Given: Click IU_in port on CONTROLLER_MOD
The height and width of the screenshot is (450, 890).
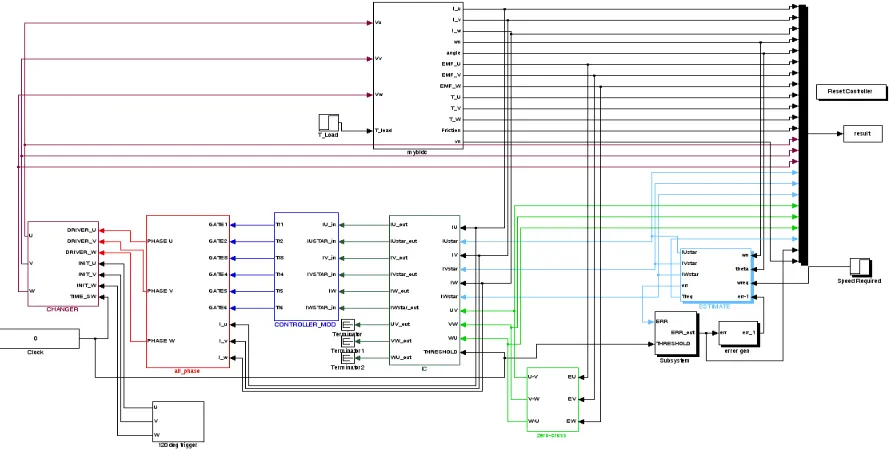Looking at the screenshot, I should tap(329, 225).
